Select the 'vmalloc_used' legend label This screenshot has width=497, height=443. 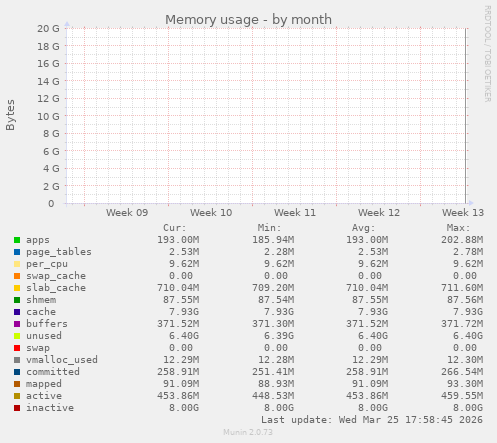(x=62, y=360)
